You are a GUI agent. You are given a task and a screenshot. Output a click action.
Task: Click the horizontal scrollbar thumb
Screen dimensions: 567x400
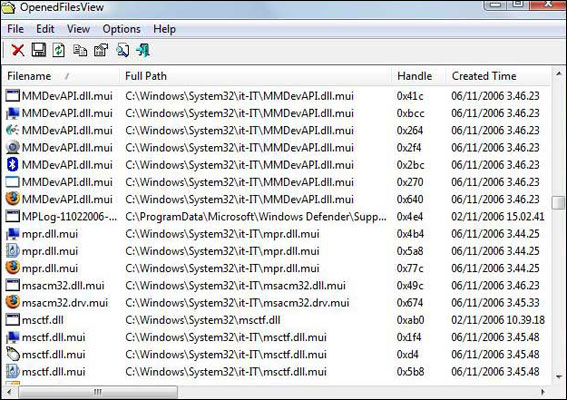tap(98, 392)
